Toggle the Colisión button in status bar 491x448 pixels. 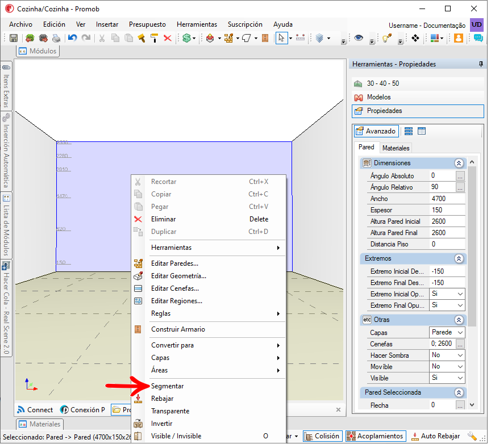[x=322, y=436]
